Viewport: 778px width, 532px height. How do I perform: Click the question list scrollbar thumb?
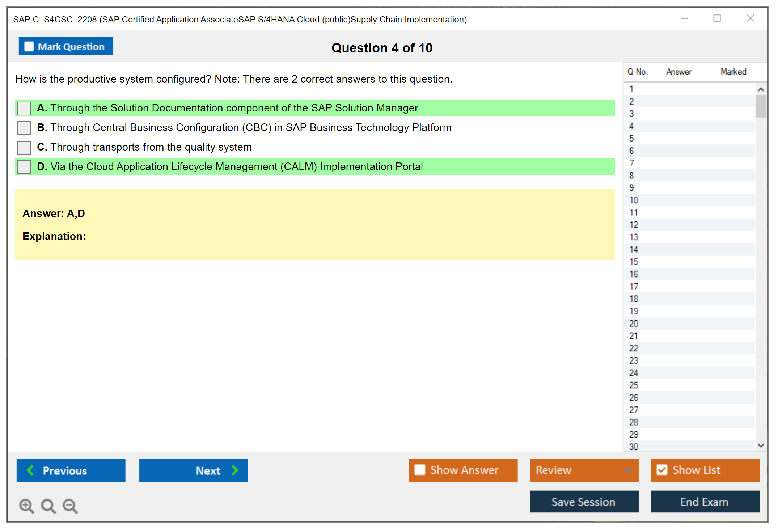pos(761,106)
